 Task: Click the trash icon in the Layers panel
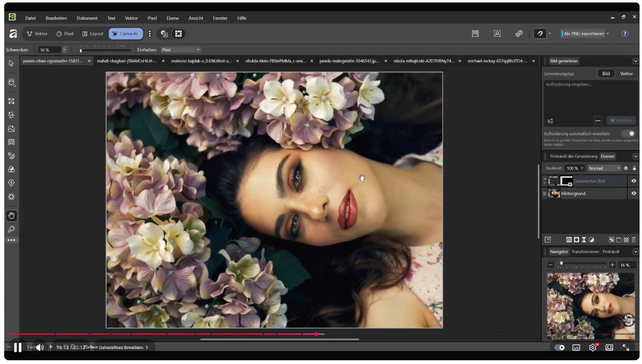[634, 239]
